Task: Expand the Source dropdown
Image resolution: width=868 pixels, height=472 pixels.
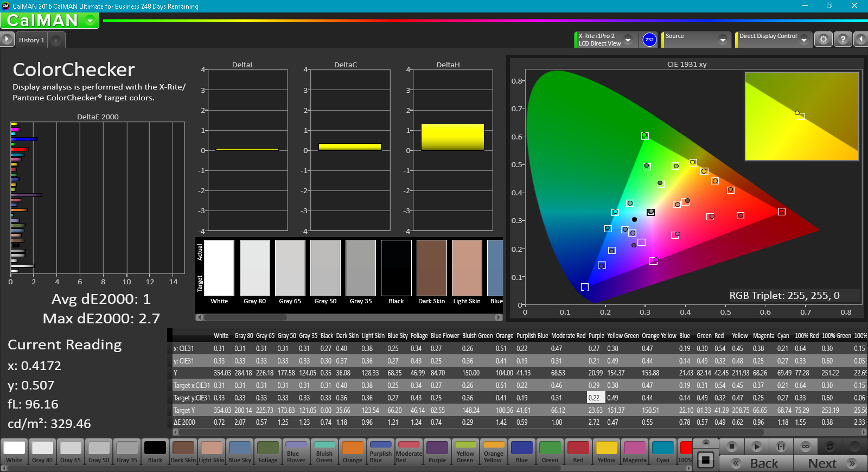Action: (x=722, y=40)
